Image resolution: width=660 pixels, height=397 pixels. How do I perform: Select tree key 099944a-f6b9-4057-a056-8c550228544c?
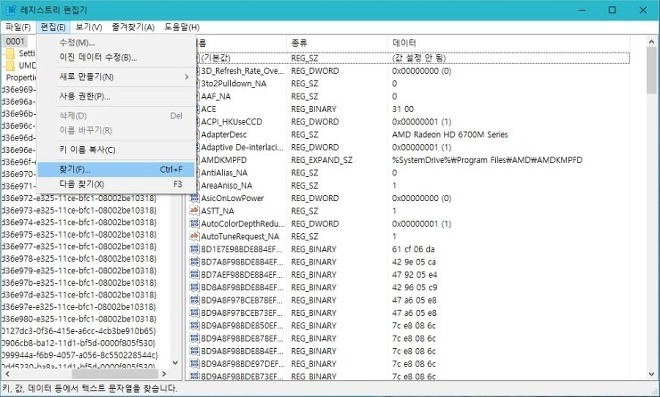click(80, 355)
